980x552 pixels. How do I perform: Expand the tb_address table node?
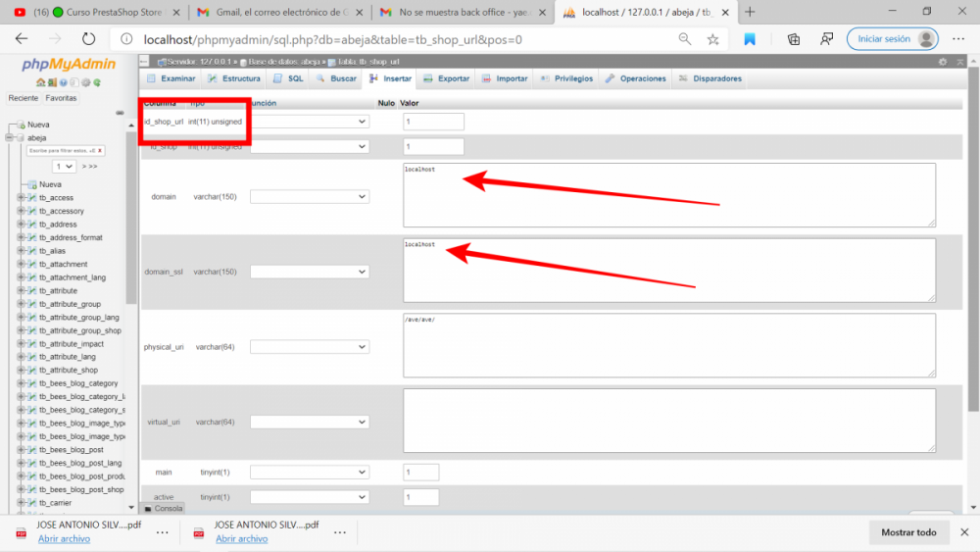[21, 225]
